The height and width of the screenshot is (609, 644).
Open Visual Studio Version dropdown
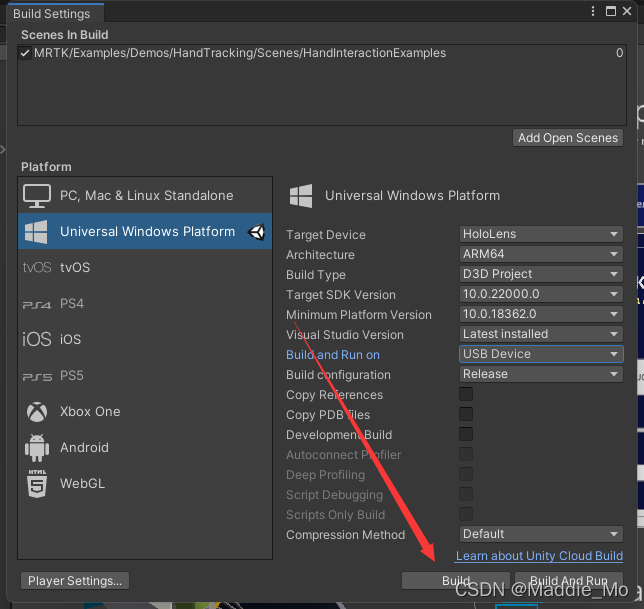pyautogui.click(x=541, y=334)
